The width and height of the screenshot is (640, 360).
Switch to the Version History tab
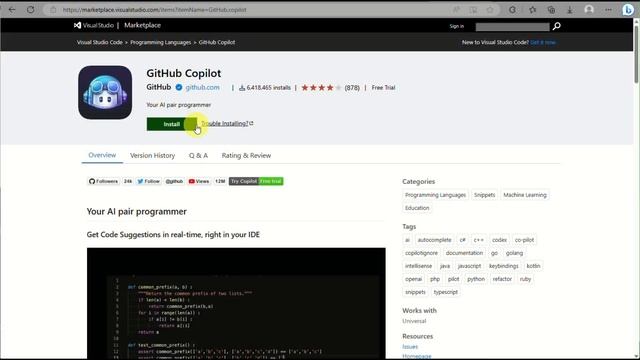152,156
